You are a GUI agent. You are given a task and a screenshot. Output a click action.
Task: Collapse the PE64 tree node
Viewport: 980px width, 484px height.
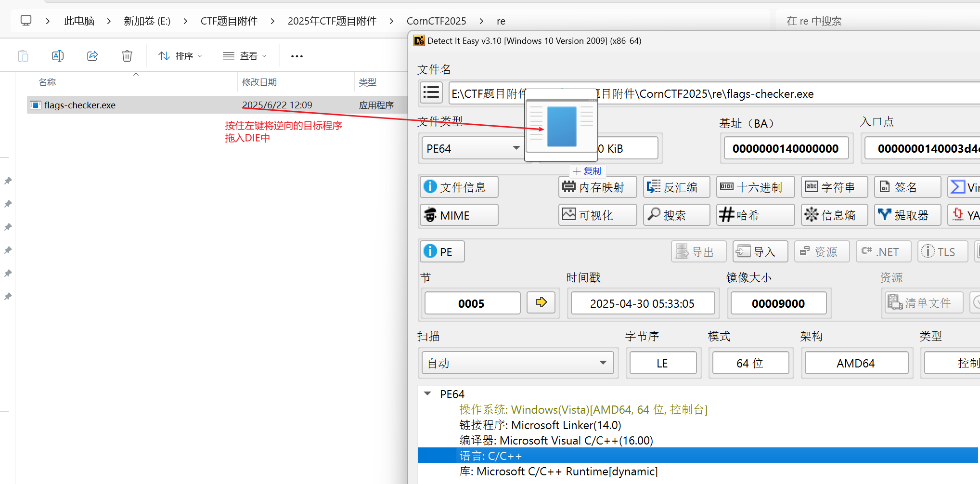point(427,393)
